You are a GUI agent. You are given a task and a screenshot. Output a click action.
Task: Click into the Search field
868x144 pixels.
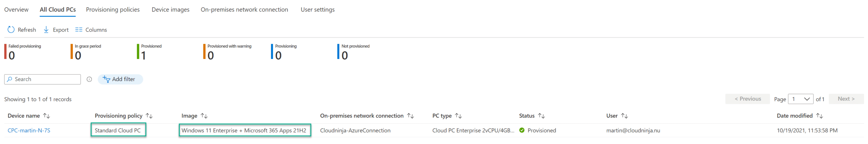[42, 79]
